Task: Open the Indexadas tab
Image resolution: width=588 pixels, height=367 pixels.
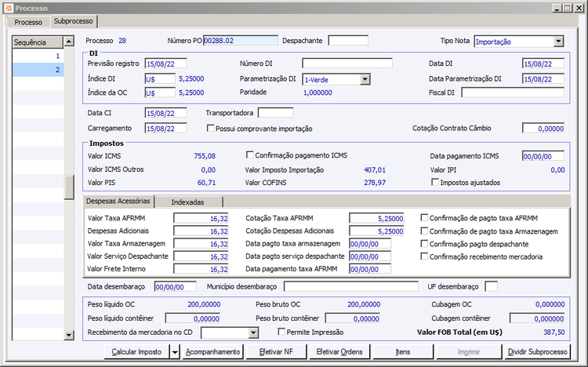Action: (x=188, y=202)
